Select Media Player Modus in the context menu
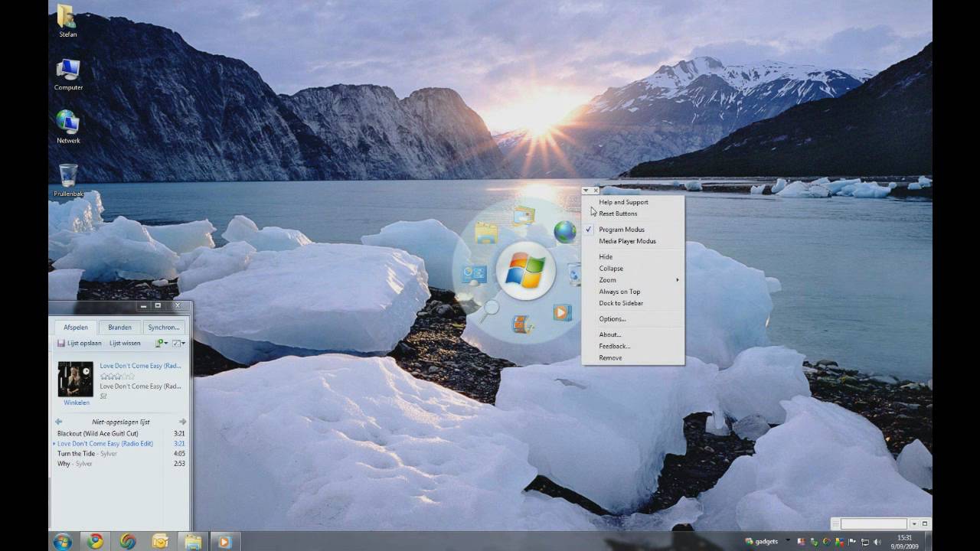 [x=632, y=241]
